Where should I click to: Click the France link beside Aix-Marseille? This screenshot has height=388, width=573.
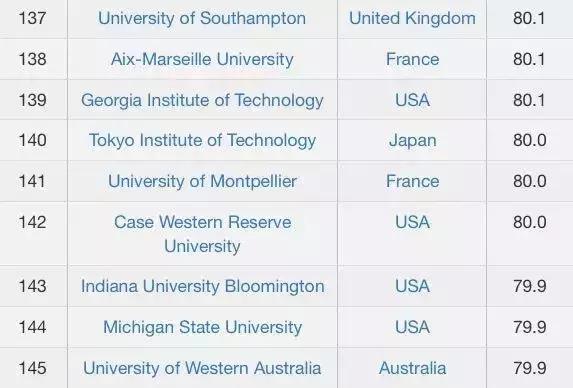coord(412,59)
